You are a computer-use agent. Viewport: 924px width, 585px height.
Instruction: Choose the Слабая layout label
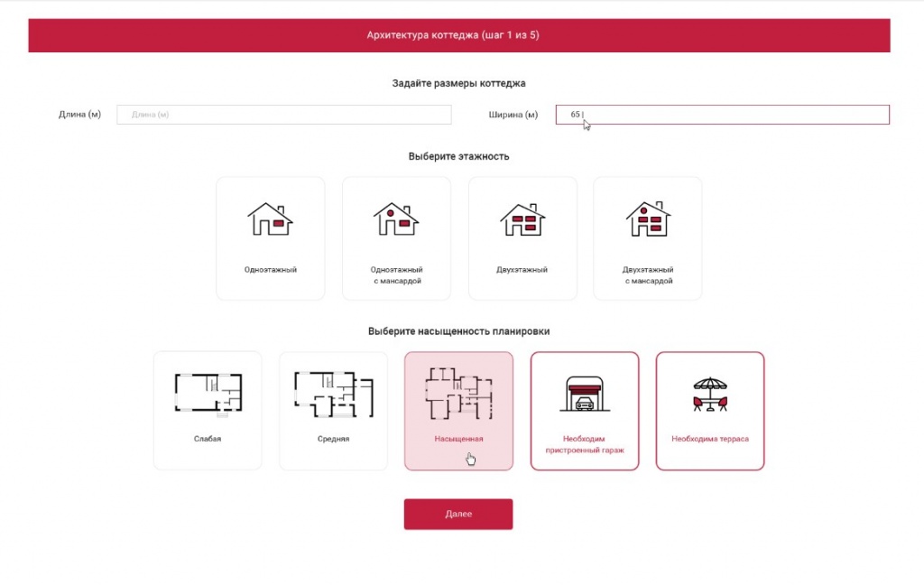pos(208,439)
